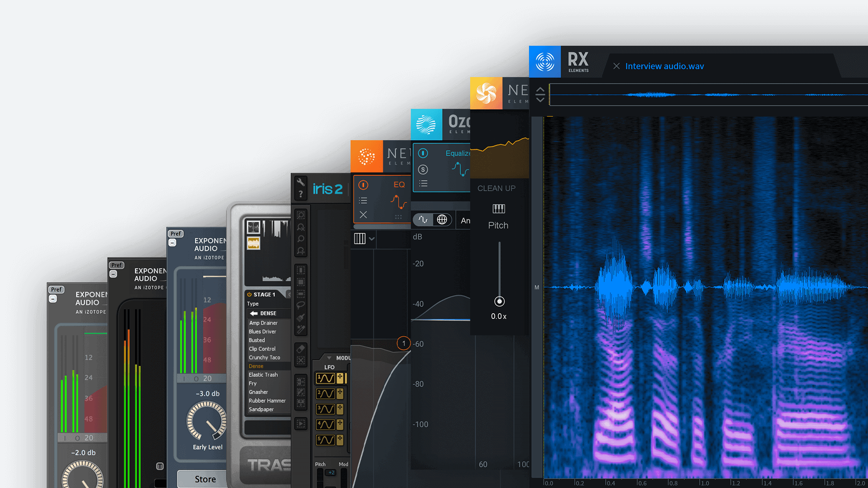This screenshot has height=488, width=868.
Task: Select LFO 2 waveform in Iris 2
Action: tap(325, 394)
